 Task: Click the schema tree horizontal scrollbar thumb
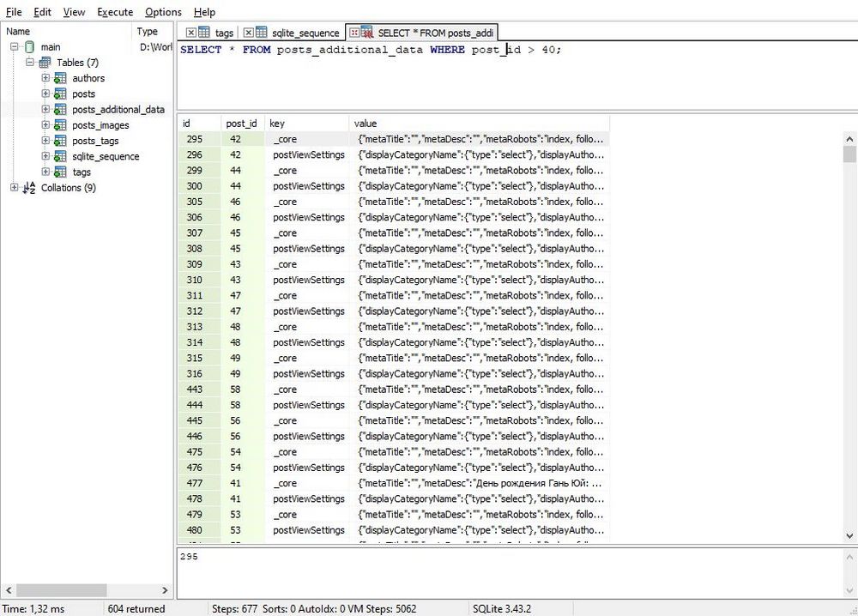pyautogui.click(x=61, y=590)
